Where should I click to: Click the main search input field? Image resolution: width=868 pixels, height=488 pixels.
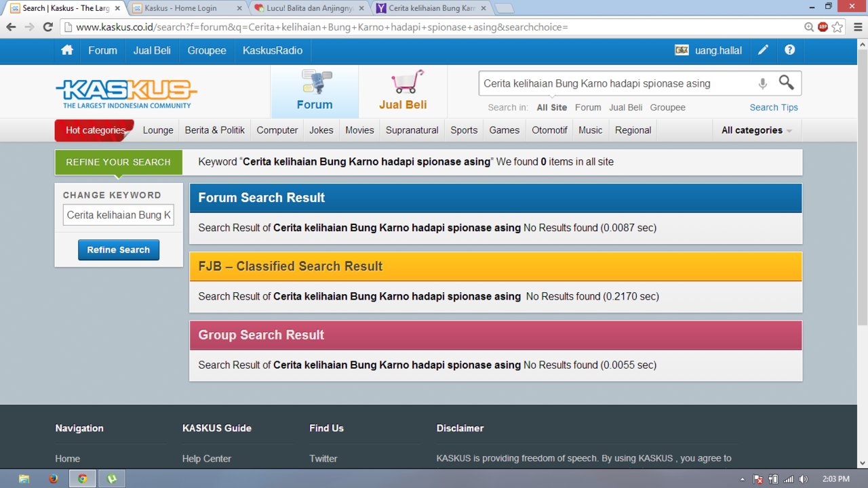(616, 83)
